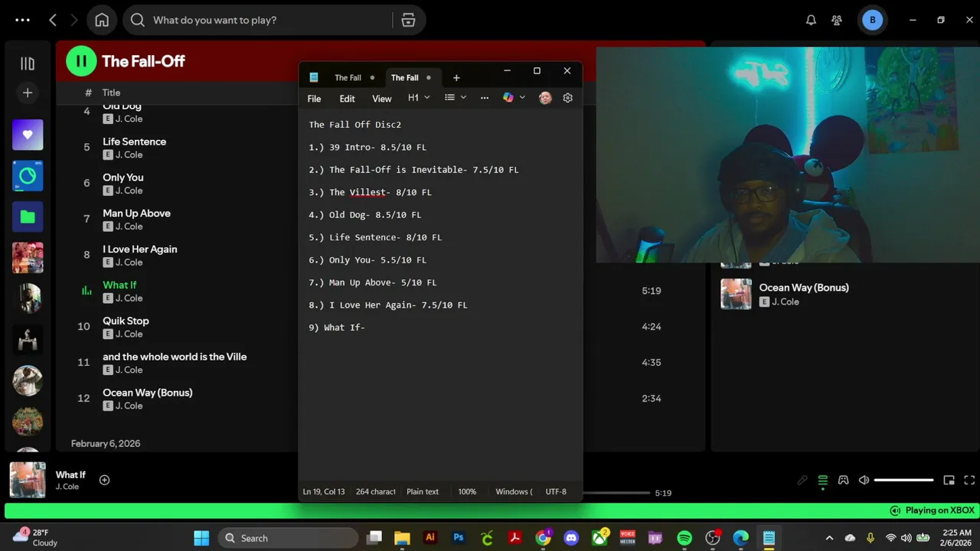Click 'Plain text' in Notepad status bar
Image resolution: width=980 pixels, height=551 pixels.
click(x=423, y=491)
